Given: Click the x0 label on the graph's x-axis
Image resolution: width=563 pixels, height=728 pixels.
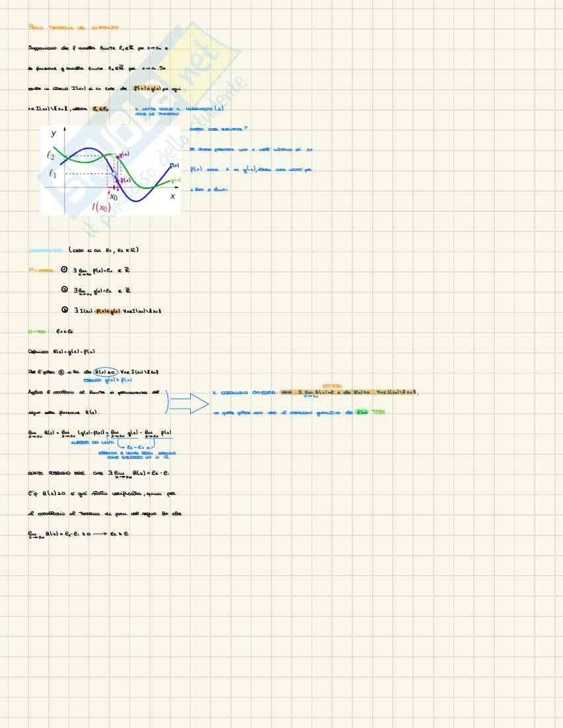Looking at the screenshot, I should [x=113, y=196].
